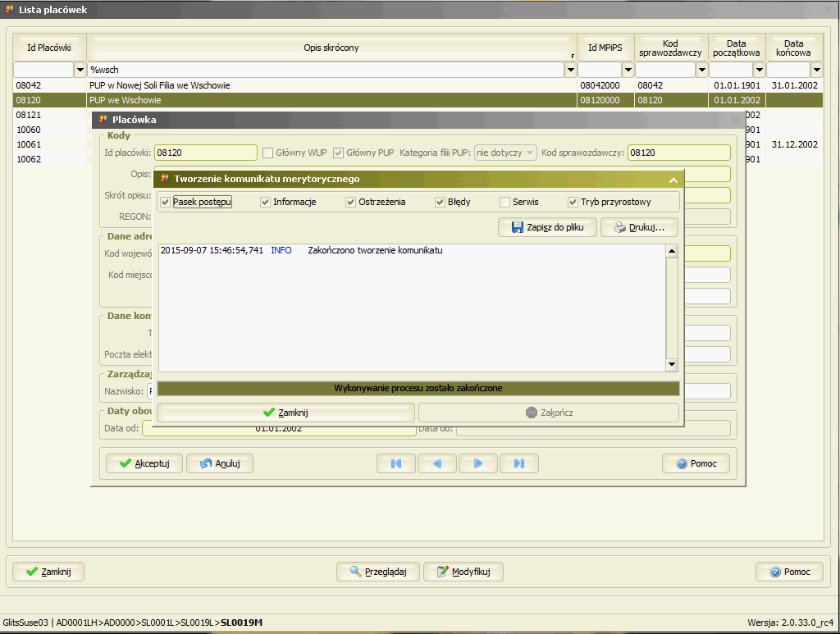Open the Id Placówki filter dropdown
This screenshot has width=840, height=634.
[x=80, y=70]
